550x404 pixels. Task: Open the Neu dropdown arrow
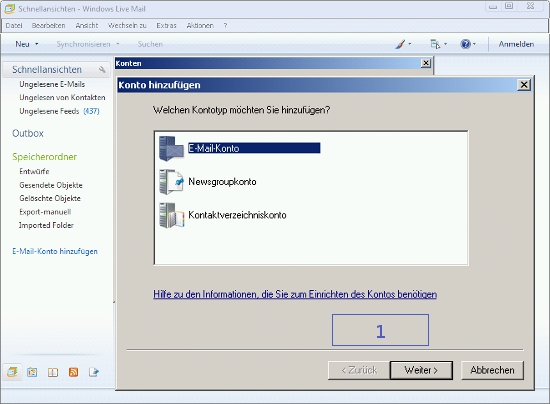[x=36, y=44]
